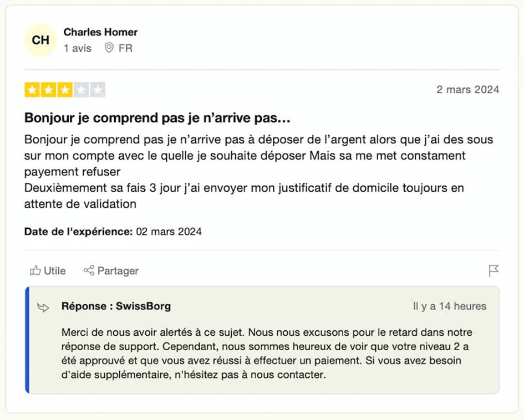Click the thumbs-up Utile icon
Screen dimensions: 524x420
click(35, 270)
